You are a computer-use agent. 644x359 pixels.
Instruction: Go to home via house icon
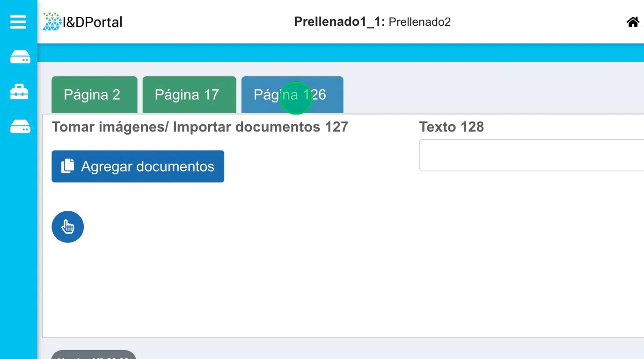tap(633, 22)
